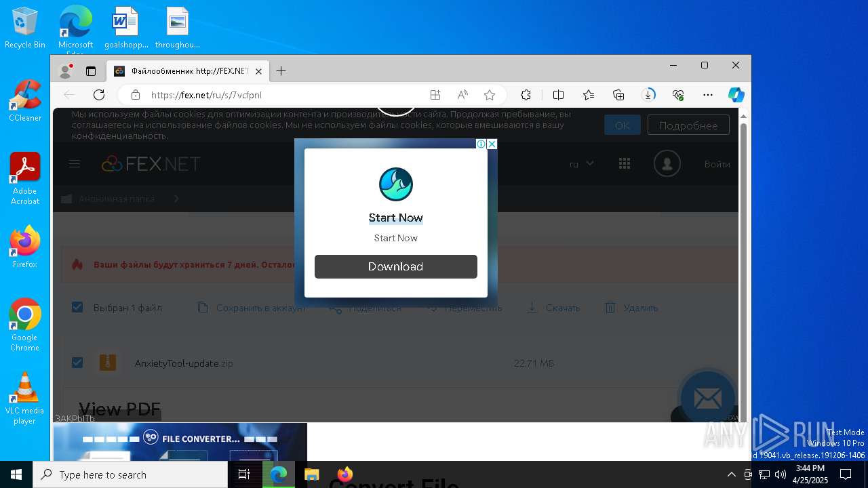Open File Explorer from taskbar
868x488 pixels.
[x=312, y=474]
